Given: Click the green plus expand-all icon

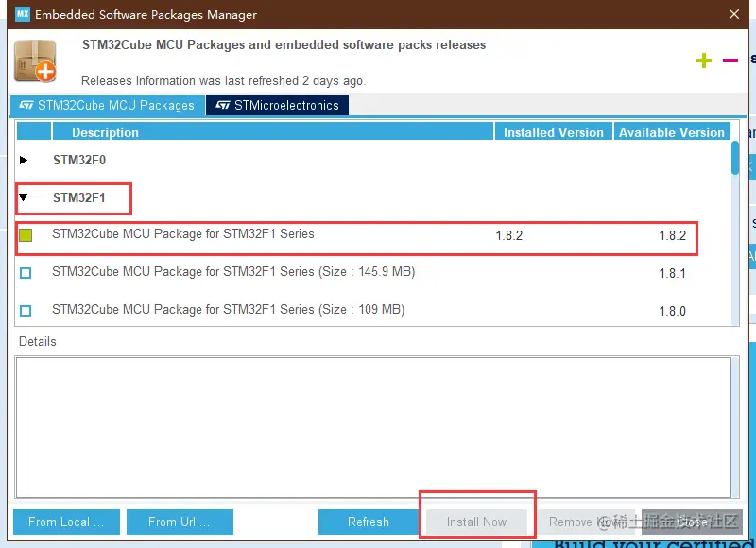Looking at the screenshot, I should (x=703, y=60).
